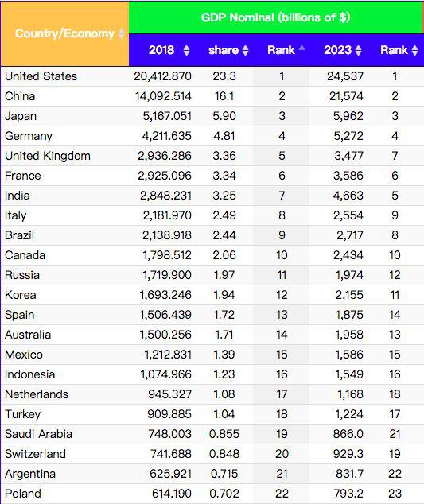The width and height of the screenshot is (424, 504).
Task: Click Saudi Arabia in the table
Action: 39,434
